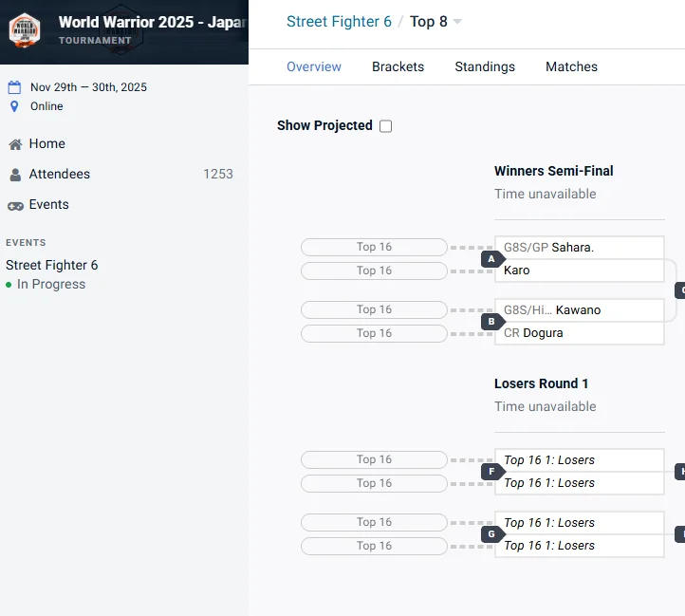Click the Online location pin icon

tap(14, 106)
